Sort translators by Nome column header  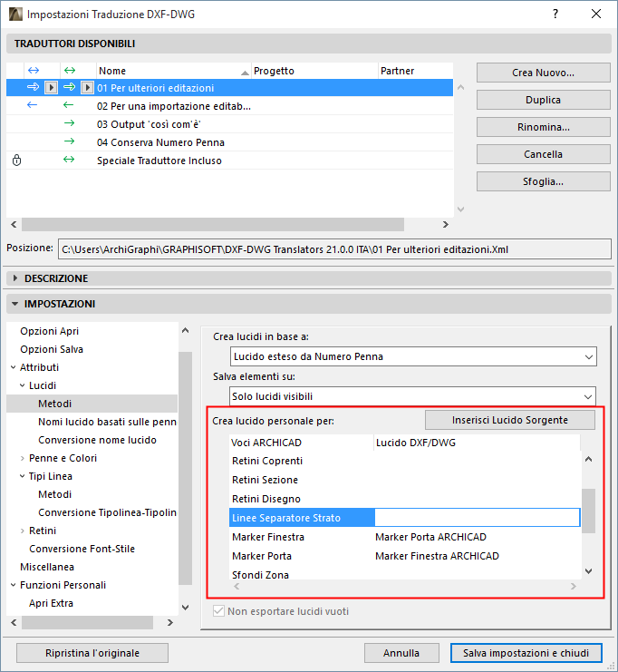173,71
